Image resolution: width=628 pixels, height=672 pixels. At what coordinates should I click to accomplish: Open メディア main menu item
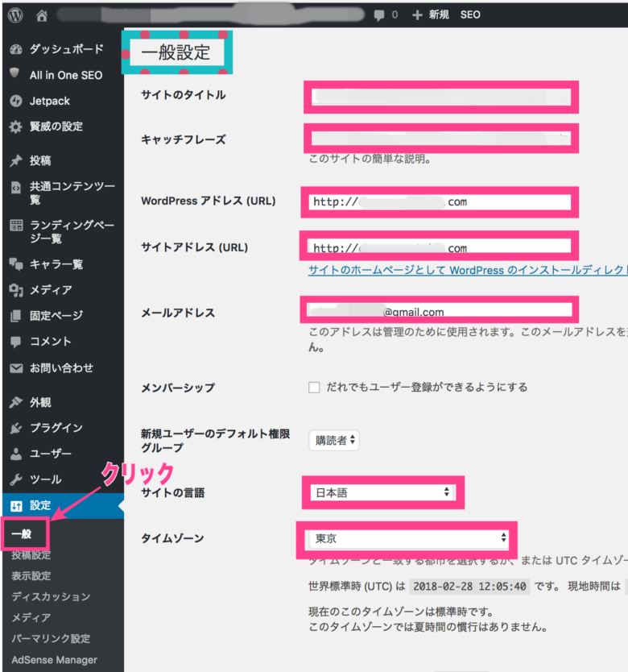tap(51, 290)
